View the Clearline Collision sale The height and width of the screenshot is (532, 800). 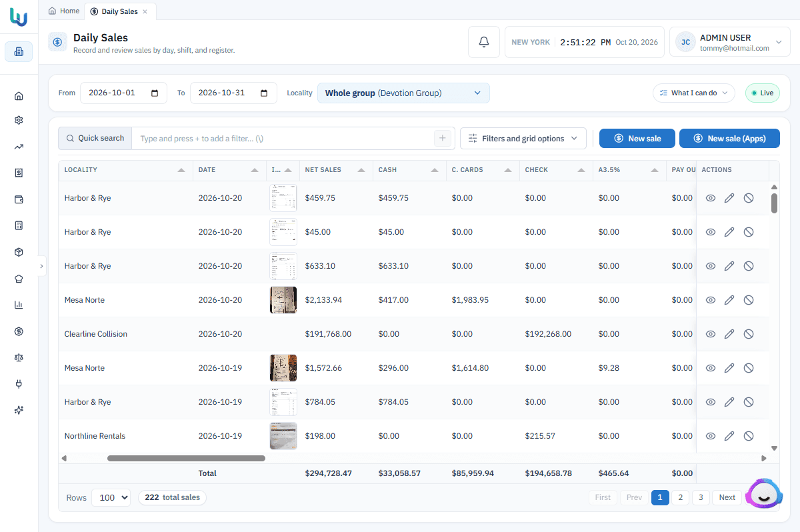click(711, 334)
